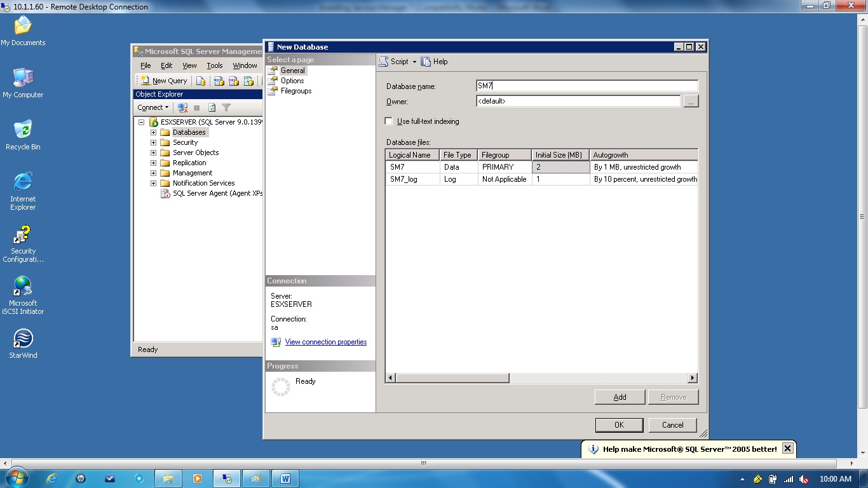Expand the Security folder node
868x488 pixels.
click(153, 142)
